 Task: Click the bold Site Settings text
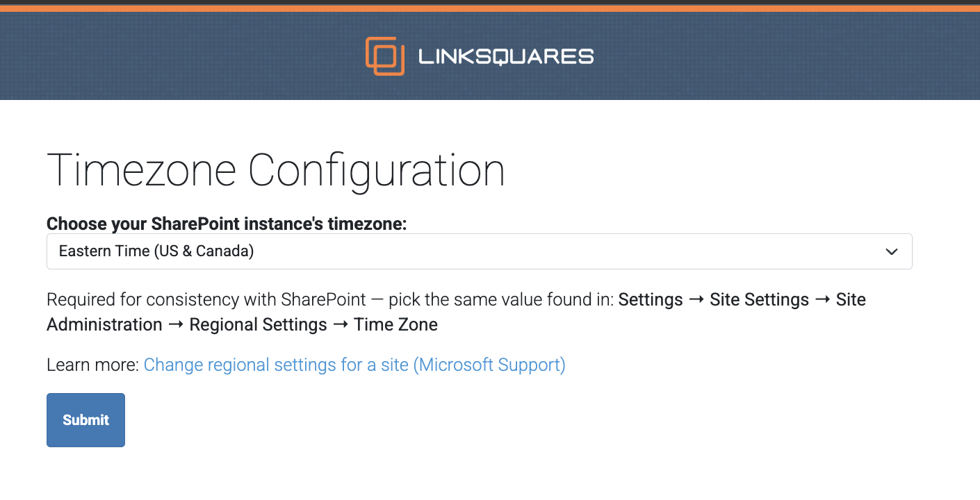point(759,300)
